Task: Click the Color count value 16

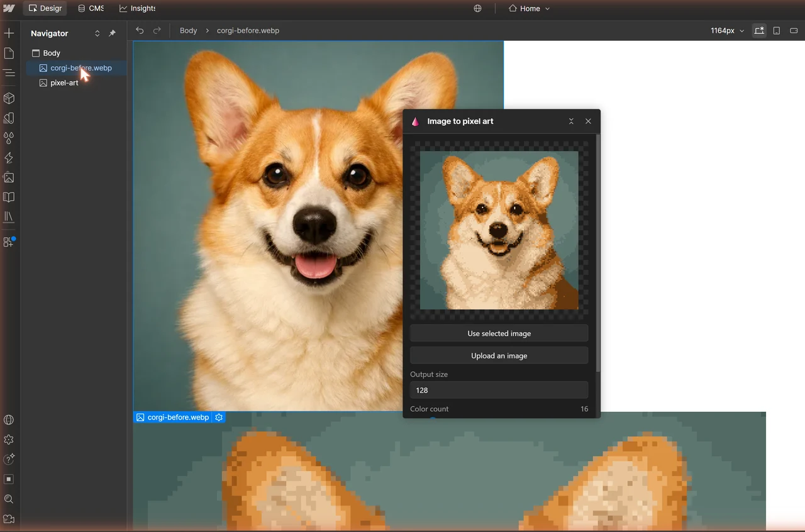Action: (584, 409)
